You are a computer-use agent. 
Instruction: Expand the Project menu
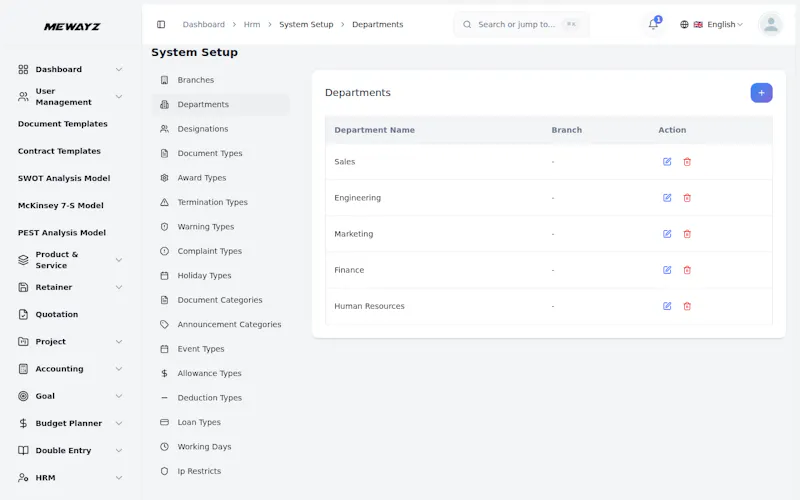tap(70, 342)
